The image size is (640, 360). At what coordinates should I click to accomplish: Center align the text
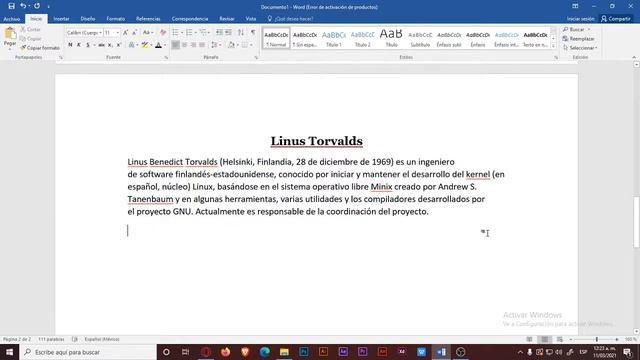point(184,45)
